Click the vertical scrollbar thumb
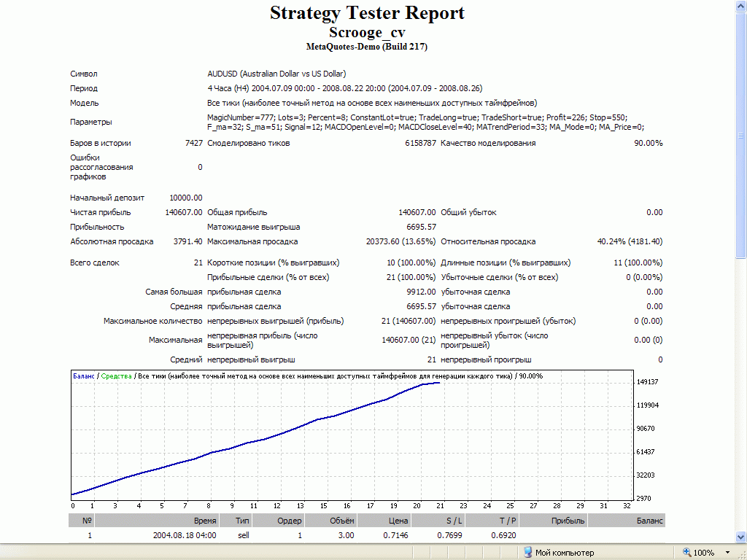747x560 pixels. pos(741,139)
